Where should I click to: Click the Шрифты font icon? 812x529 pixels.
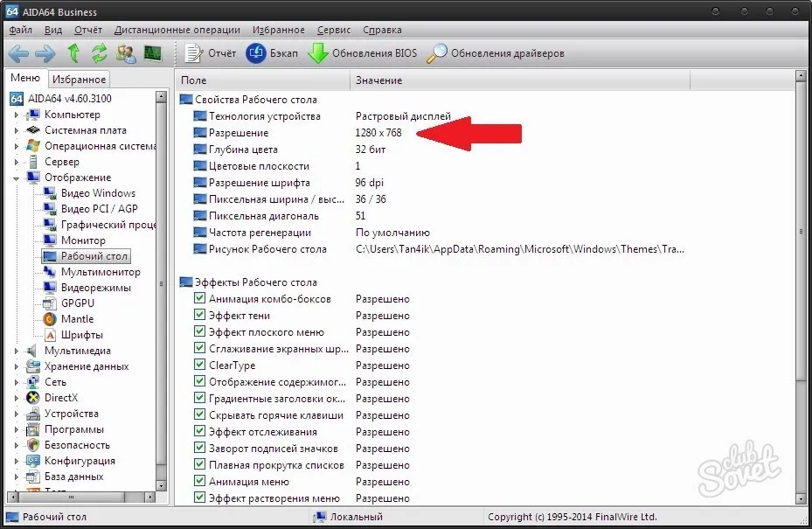pos(50,335)
